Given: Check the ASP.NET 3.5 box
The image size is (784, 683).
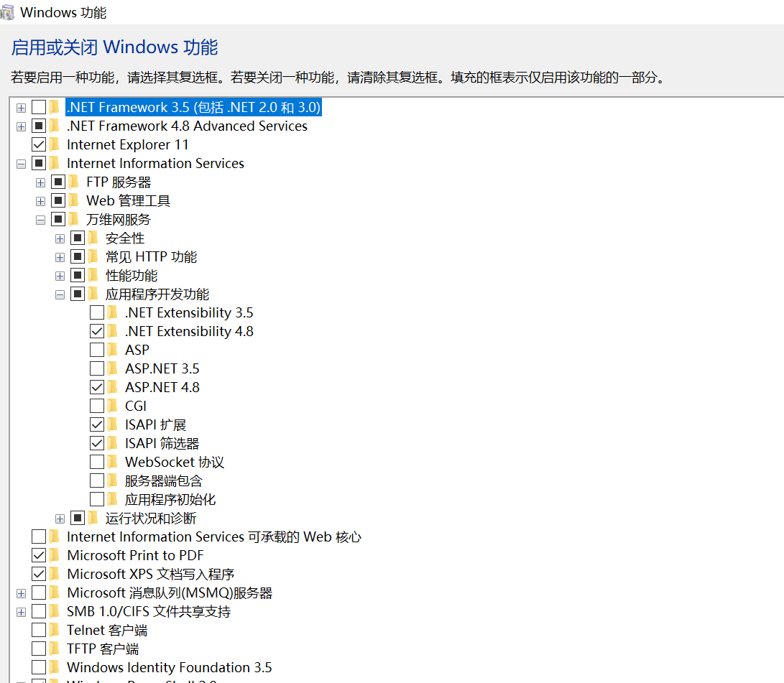Looking at the screenshot, I should click(97, 368).
